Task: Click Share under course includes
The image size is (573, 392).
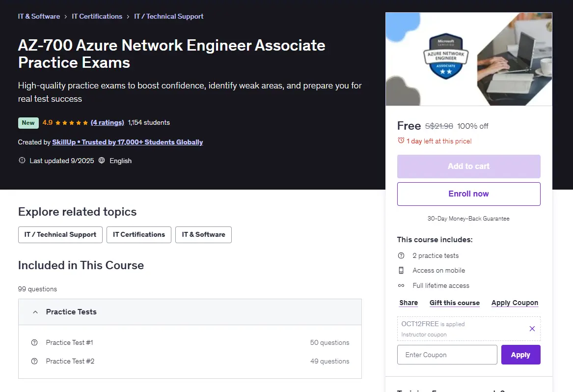Action: click(409, 303)
